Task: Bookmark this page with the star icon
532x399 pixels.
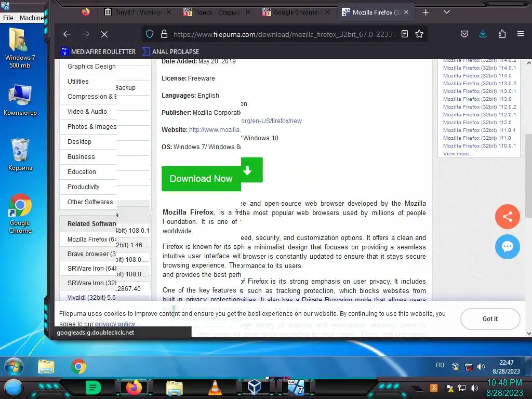Action: tap(419, 34)
